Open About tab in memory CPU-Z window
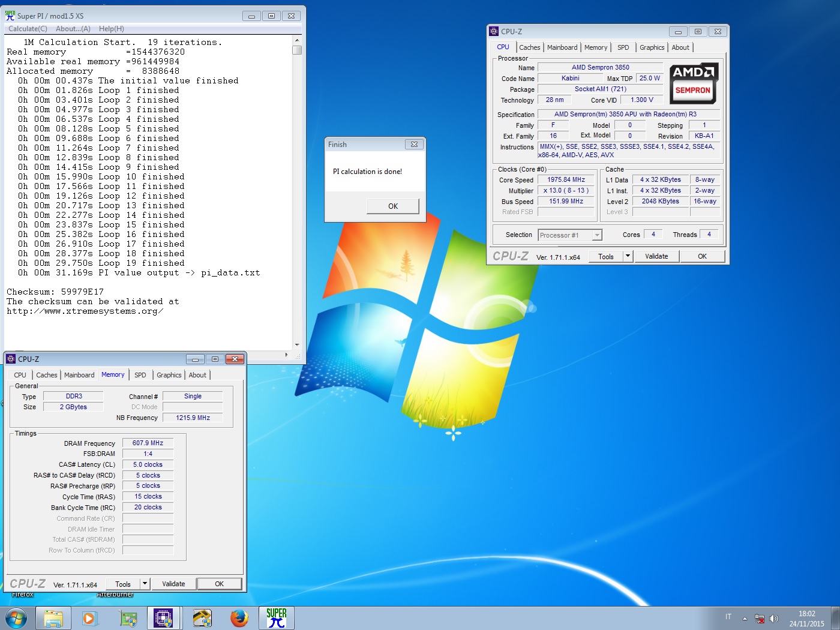Image resolution: width=840 pixels, height=630 pixels. [197, 375]
